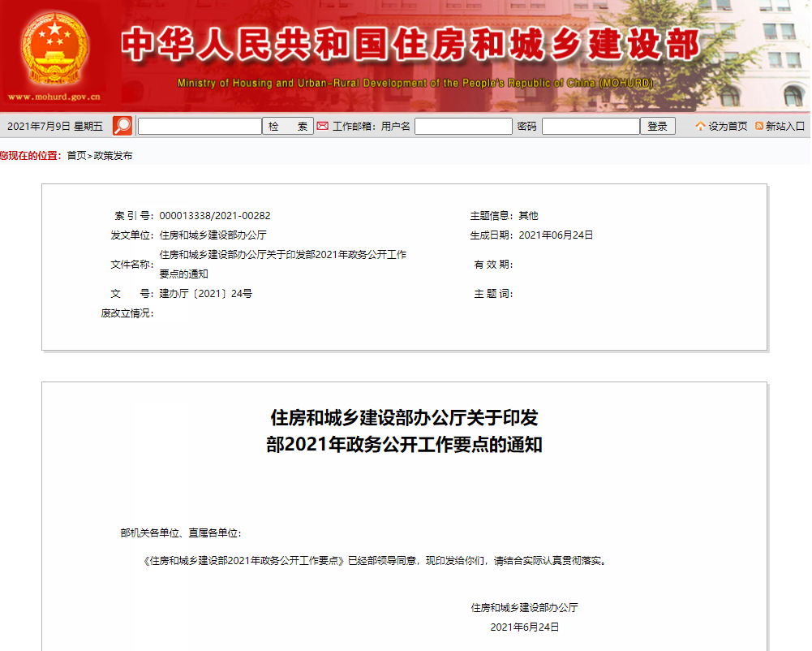Click the index number 000013338/2021-00282

tap(215, 216)
